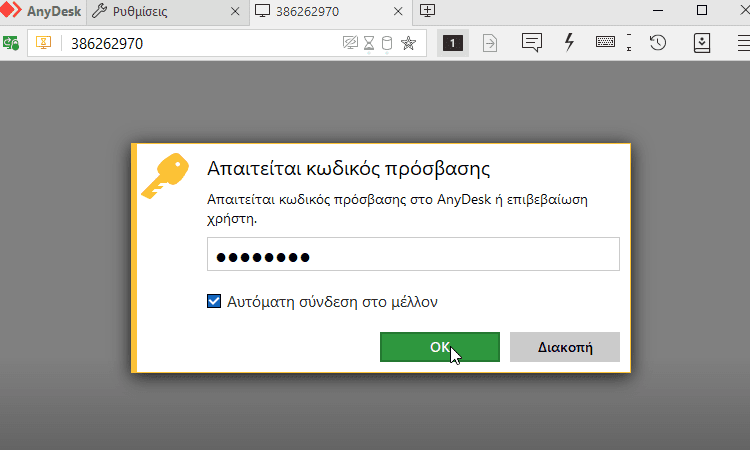Click the crossed-out screen icon
The height and width of the screenshot is (450, 750).
(350, 43)
